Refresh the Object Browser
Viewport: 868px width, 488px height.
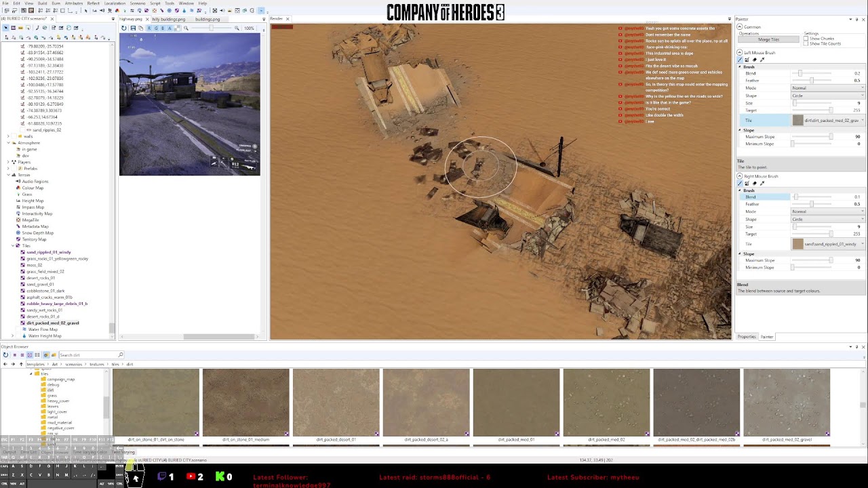5,354
